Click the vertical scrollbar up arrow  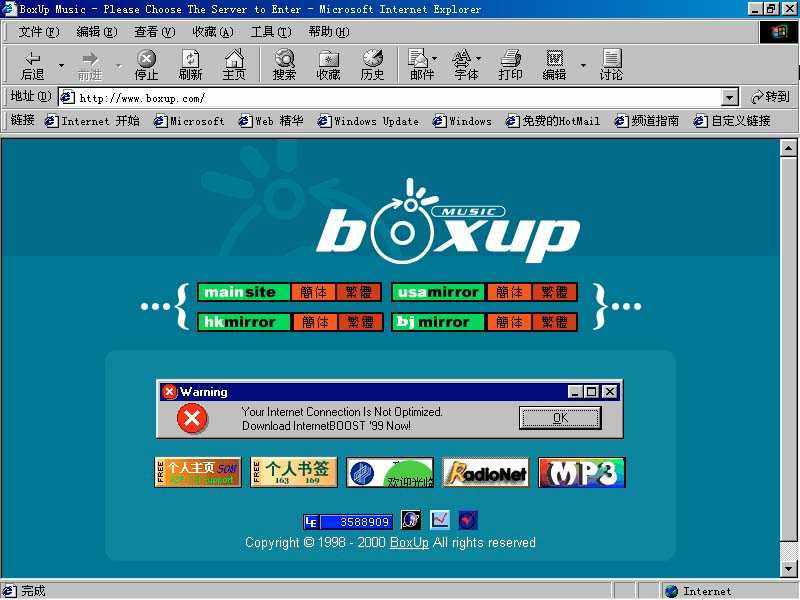coord(789,148)
